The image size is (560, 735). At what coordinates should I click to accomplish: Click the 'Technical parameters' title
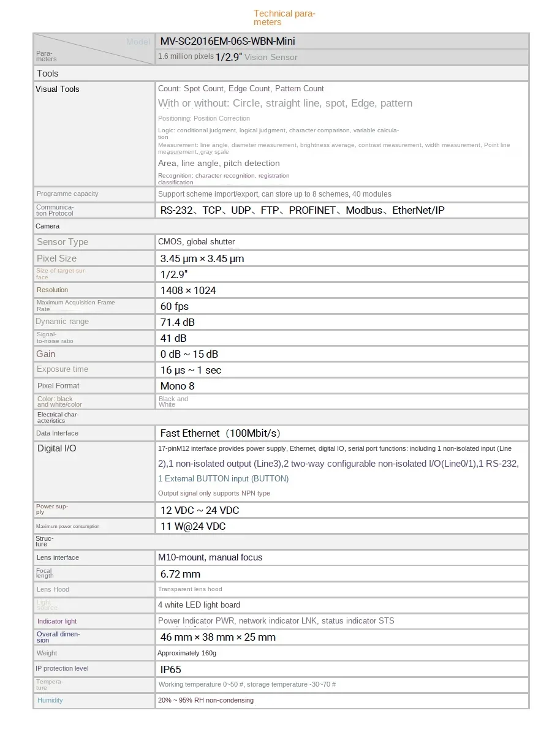click(284, 18)
